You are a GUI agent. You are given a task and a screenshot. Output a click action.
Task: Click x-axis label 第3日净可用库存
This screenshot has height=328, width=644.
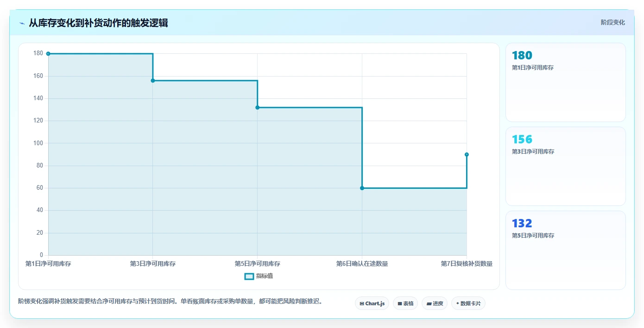pos(153,264)
